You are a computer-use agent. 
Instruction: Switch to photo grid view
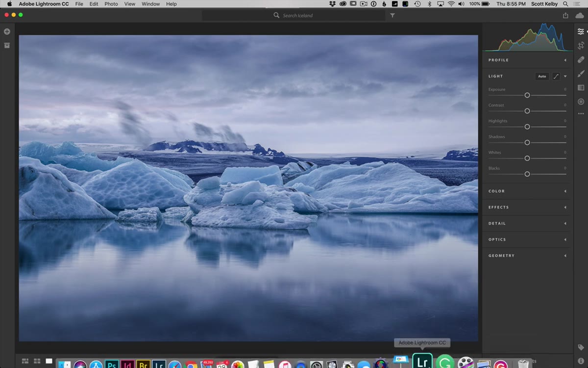tap(25, 361)
